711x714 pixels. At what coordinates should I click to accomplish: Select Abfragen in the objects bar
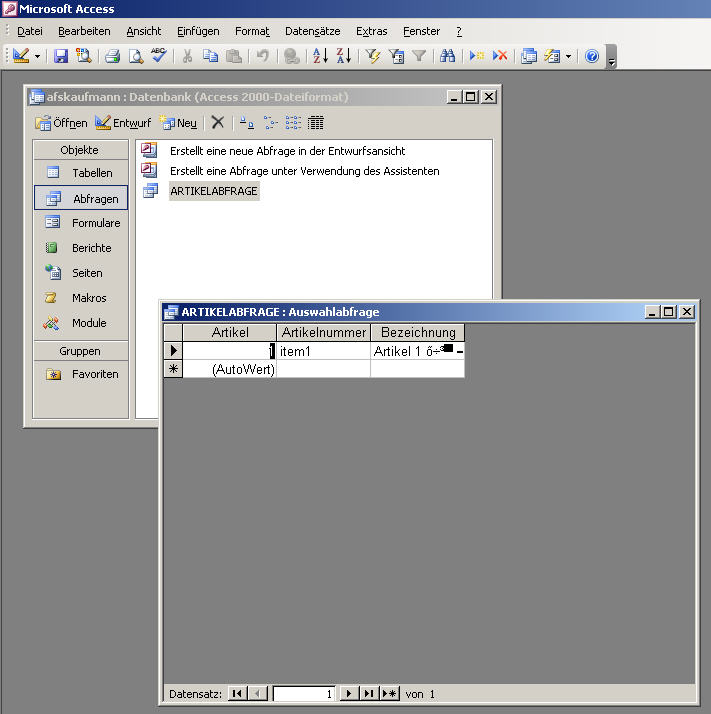[x=81, y=198]
